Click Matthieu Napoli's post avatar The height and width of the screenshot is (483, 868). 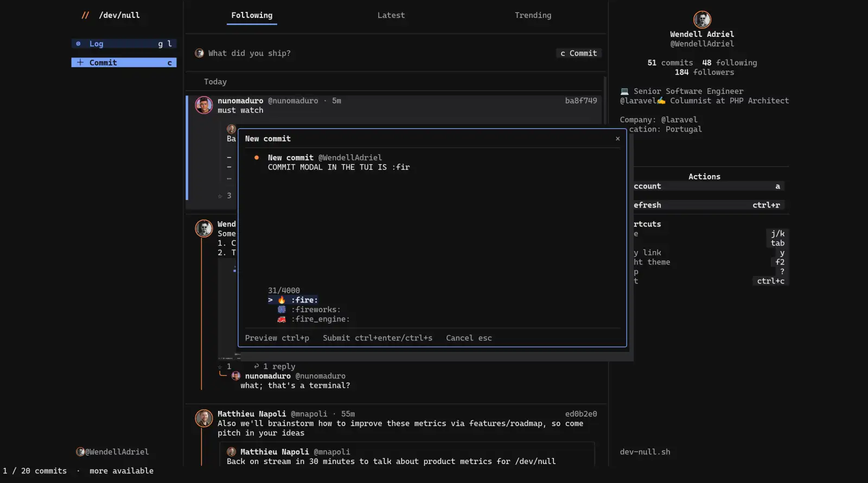[204, 418]
